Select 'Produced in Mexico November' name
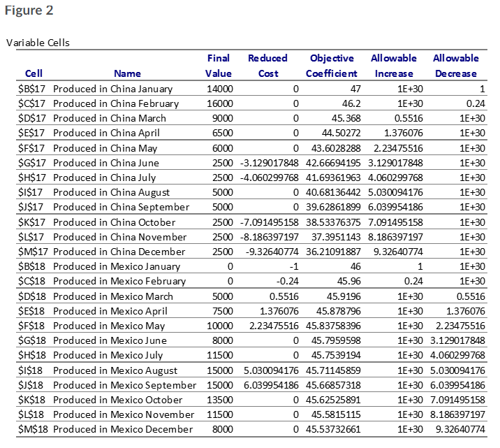This screenshot has height=448, width=500. tap(124, 414)
